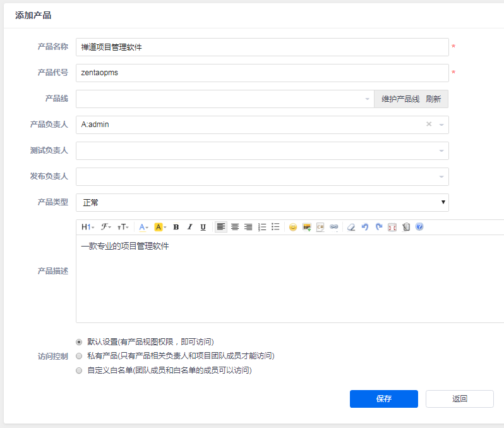This screenshot has width=504, height=428.
Task: Insert a numbered list
Action: (262, 227)
